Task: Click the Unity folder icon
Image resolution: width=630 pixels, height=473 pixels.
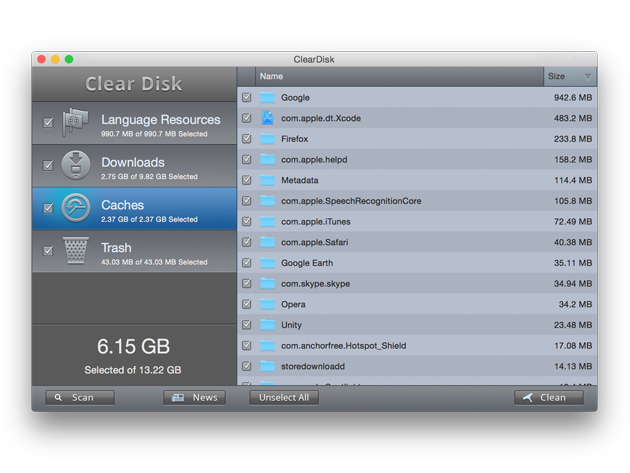Action: click(x=267, y=325)
